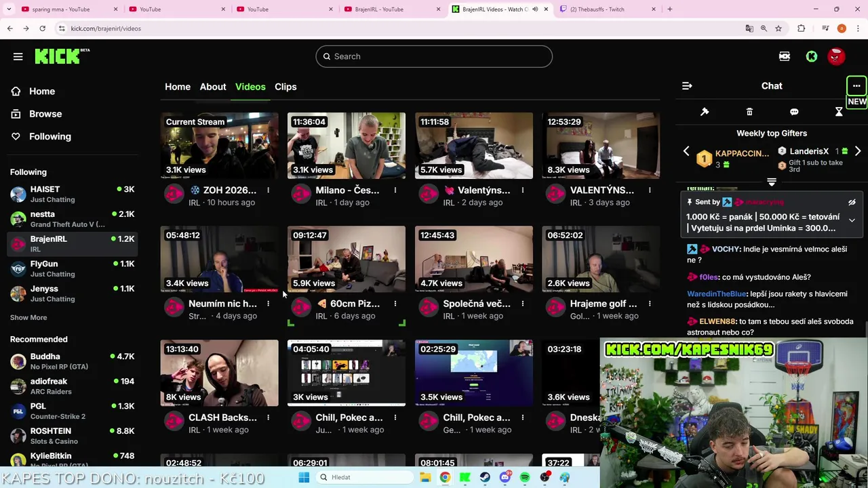Open Discord from the taskbar
Image resolution: width=868 pixels, height=488 pixels.
pos(505,477)
